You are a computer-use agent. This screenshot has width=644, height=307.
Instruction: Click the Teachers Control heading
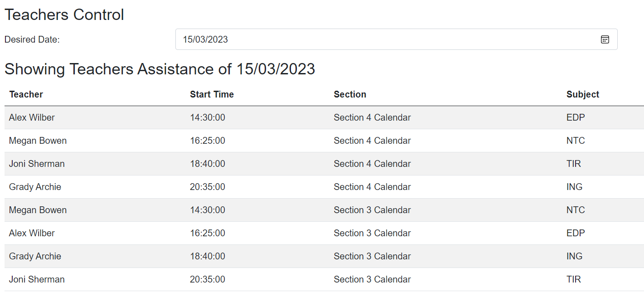tap(64, 15)
